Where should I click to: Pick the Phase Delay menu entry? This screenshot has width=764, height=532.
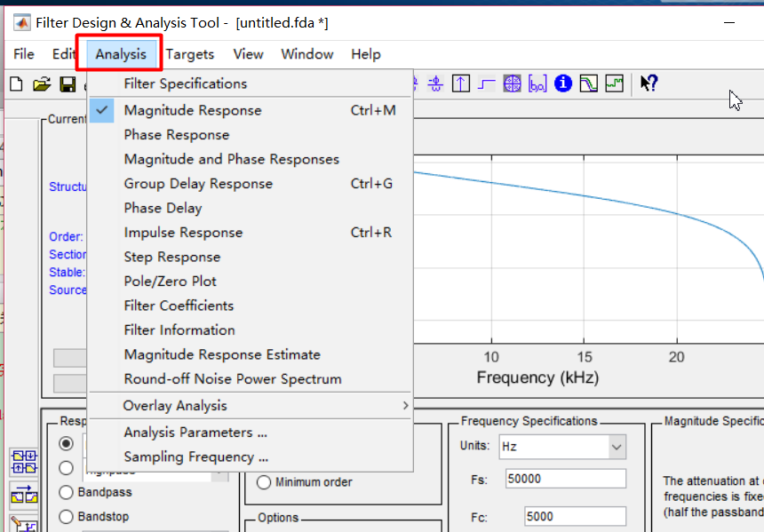251,208
